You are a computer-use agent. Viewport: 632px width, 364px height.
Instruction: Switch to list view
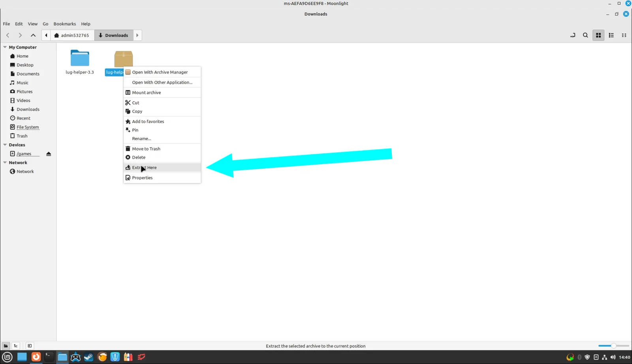[x=611, y=35]
